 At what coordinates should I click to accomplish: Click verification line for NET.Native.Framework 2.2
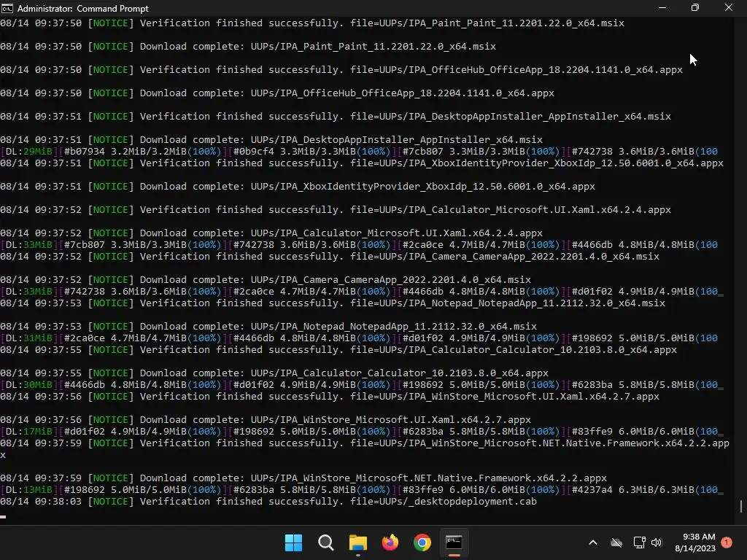[x=365, y=448]
